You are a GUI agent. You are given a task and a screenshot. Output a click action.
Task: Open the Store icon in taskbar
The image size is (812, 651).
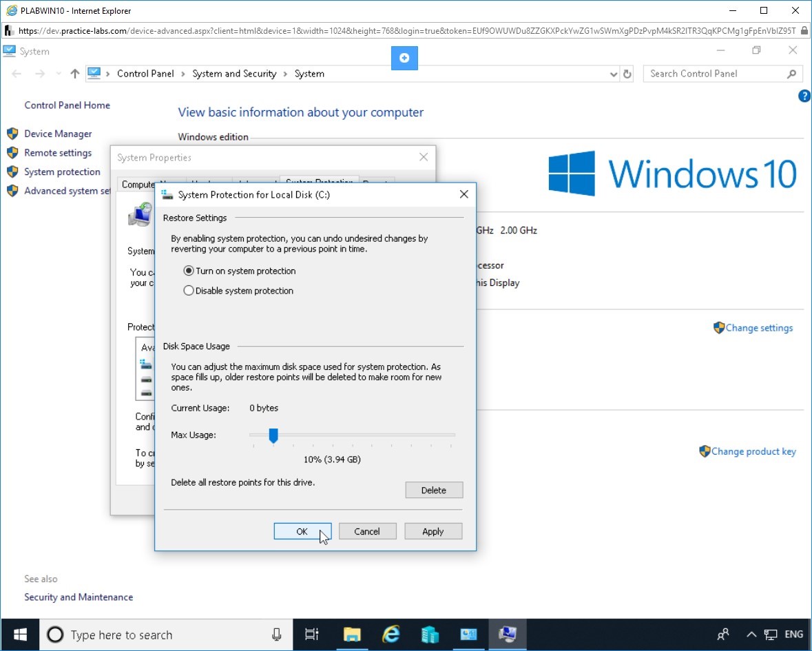(x=430, y=634)
